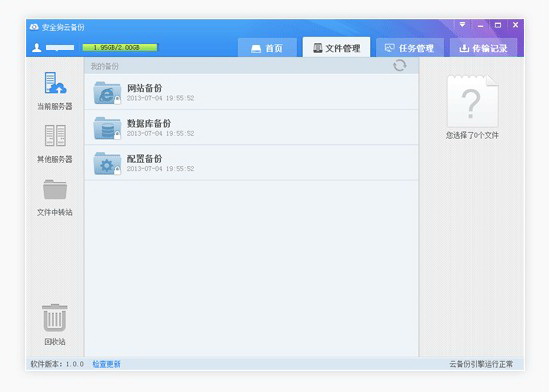Select the 数据库备份 row title
551x392 pixels.
(x=149, y=123)
